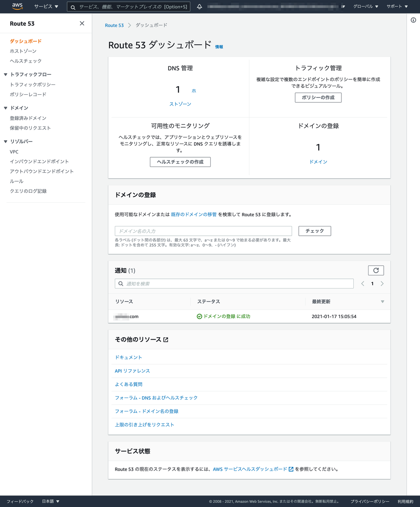This screenshot has height=507, width=420.
Task: Click the Route 53 breadcrumb link
Action: (x=114, y=25)
